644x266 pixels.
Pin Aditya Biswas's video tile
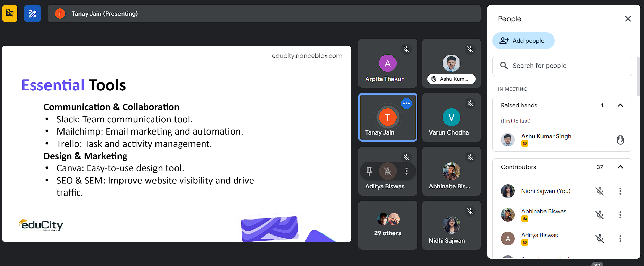[x=369, y=171]
